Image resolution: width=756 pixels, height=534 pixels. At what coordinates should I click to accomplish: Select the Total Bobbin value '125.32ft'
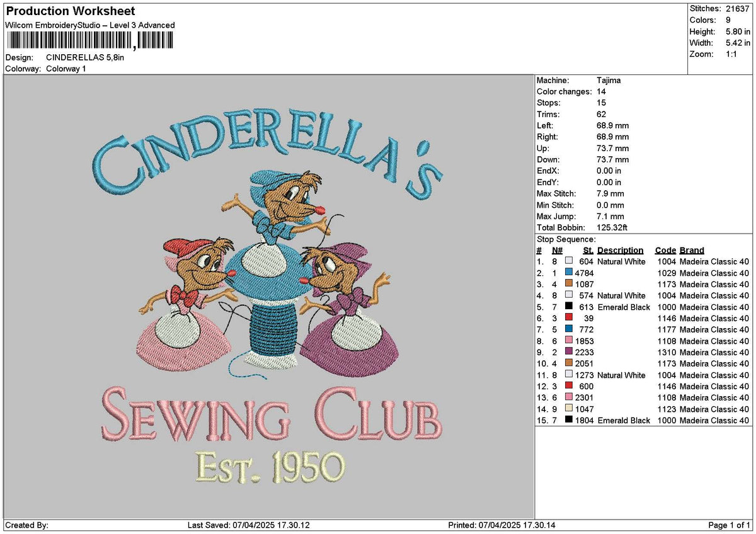tap(613, 228)
